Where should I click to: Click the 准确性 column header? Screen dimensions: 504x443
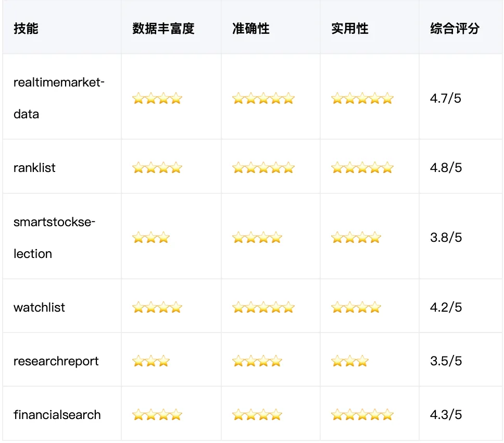[x=251, y=29]
